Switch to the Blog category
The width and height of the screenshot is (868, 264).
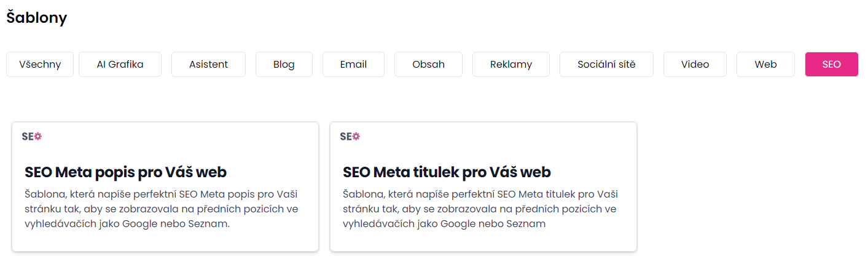284,64
